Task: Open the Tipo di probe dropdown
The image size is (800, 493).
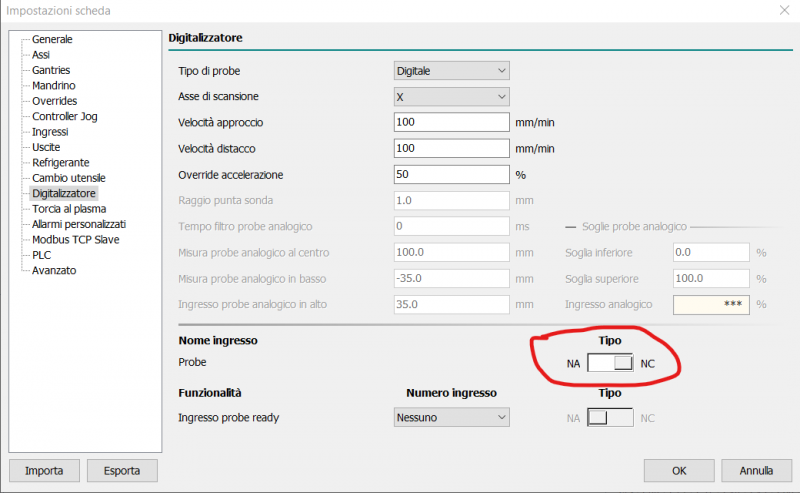Action: tap(452, 70)
